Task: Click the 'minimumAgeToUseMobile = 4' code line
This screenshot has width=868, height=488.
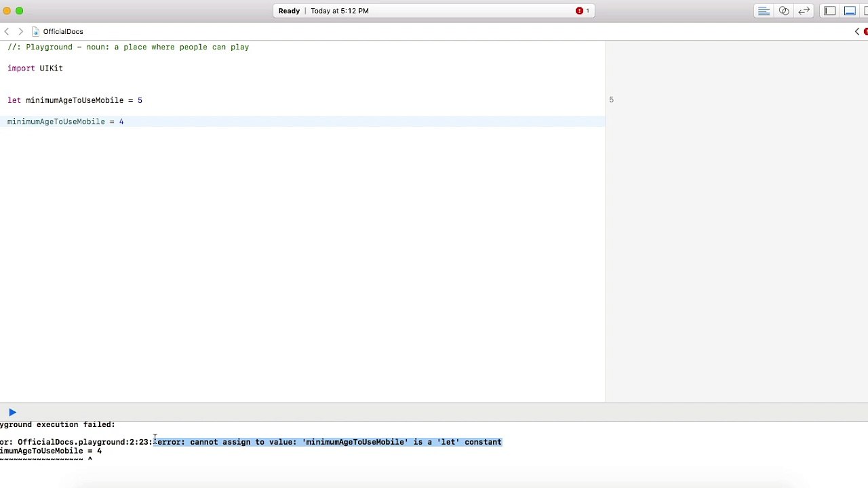Action: [x=66, y=121]
